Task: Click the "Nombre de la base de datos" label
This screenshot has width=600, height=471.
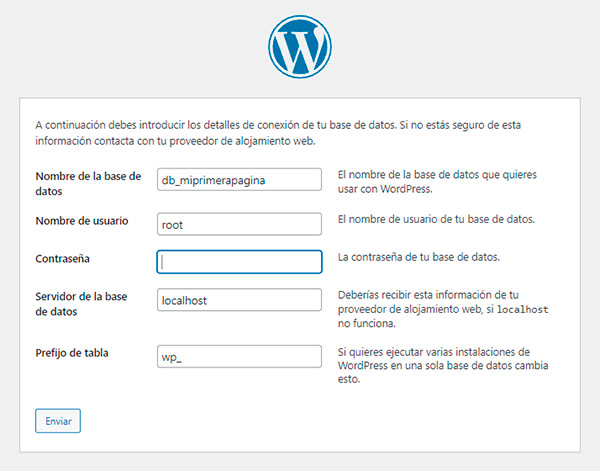Action: 88,183
